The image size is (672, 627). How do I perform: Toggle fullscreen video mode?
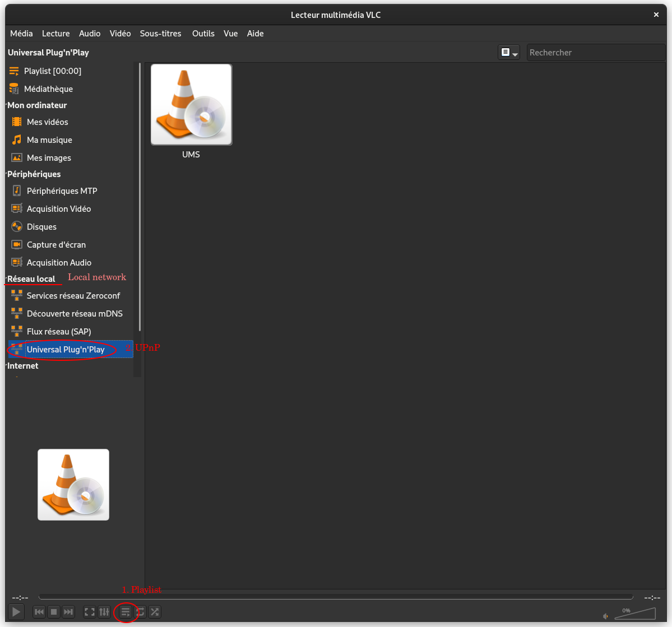tap(90, 611)
